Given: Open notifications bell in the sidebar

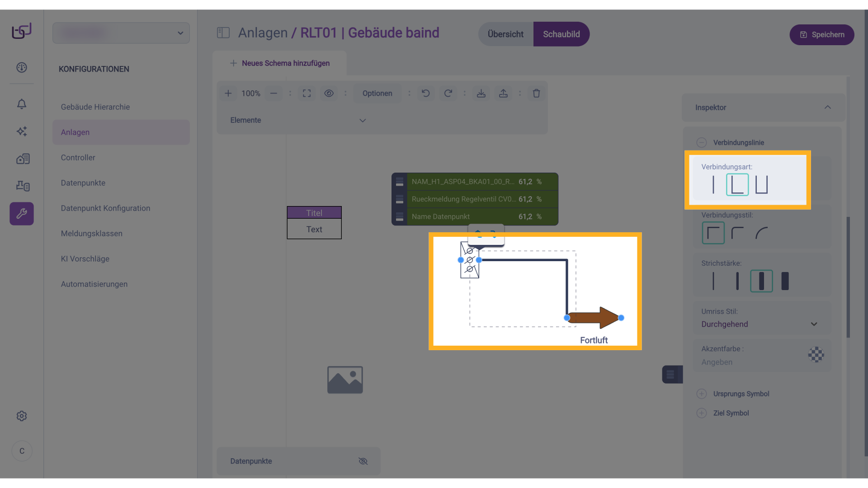Looking at the screenshot, I should [x=22, y=104].
